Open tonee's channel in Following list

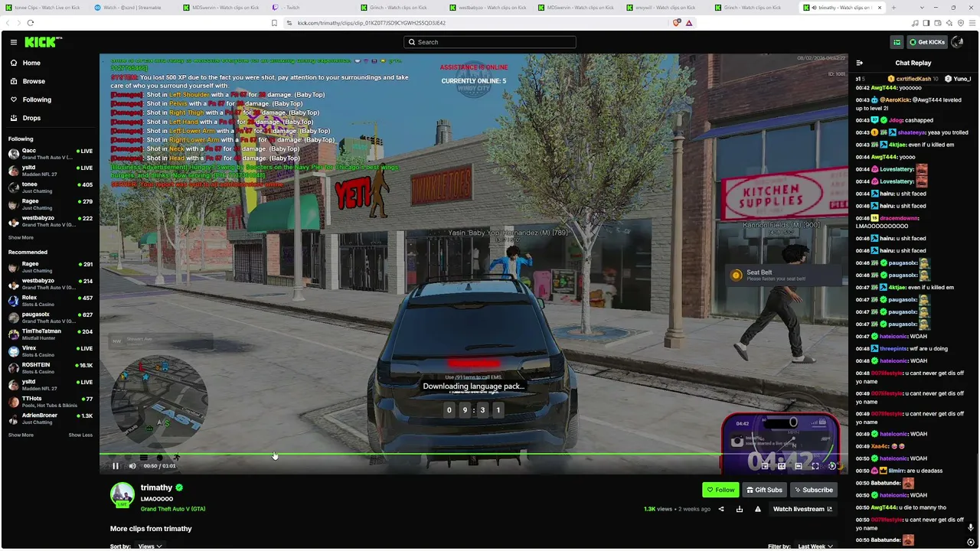[50, 187]
